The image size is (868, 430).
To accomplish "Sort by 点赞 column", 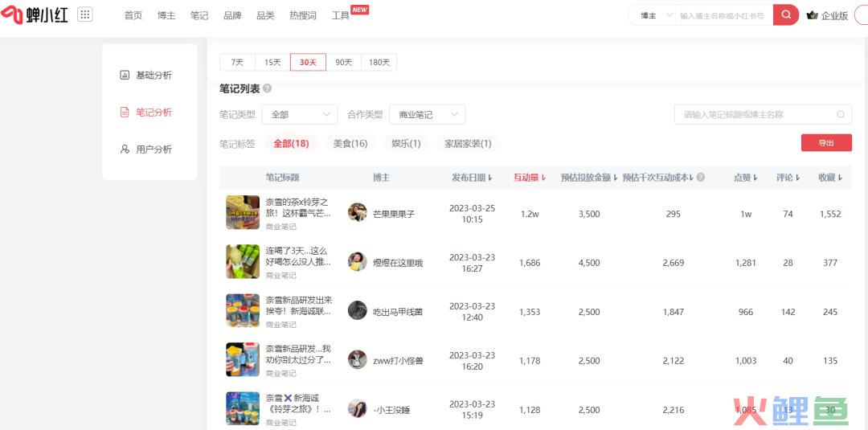I will [x=746, y=177].
